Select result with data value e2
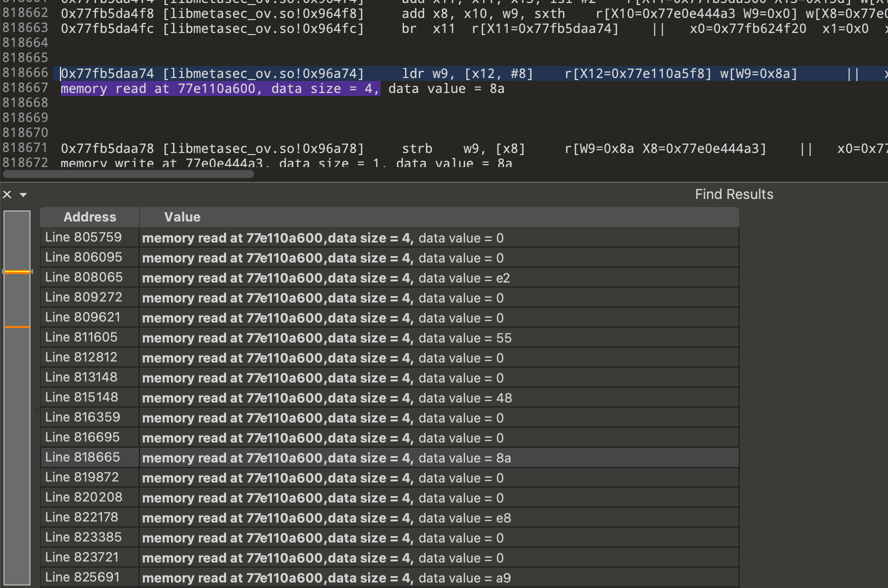Screen dimensions: 888x588 pyautogui.click(x=325, y=278)
